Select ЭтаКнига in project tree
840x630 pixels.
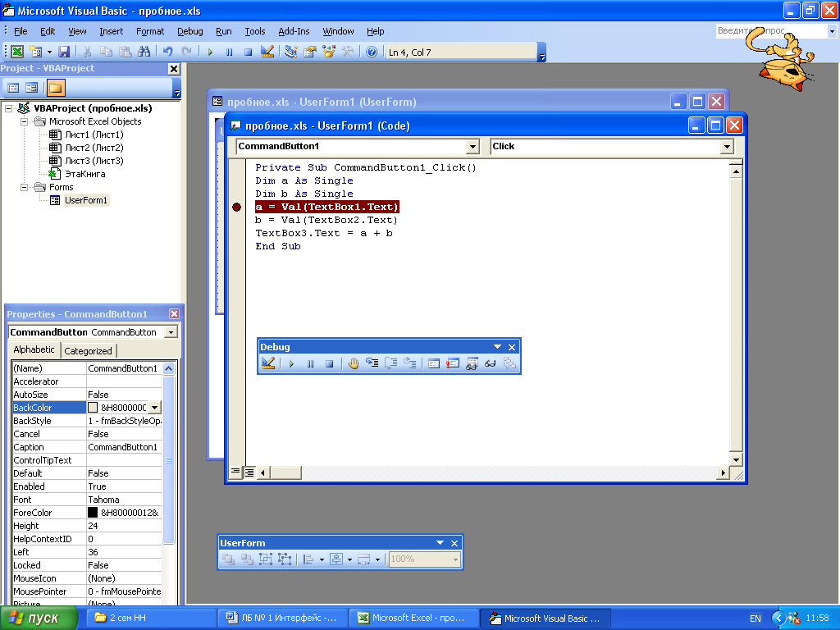[x=84, y=174]
